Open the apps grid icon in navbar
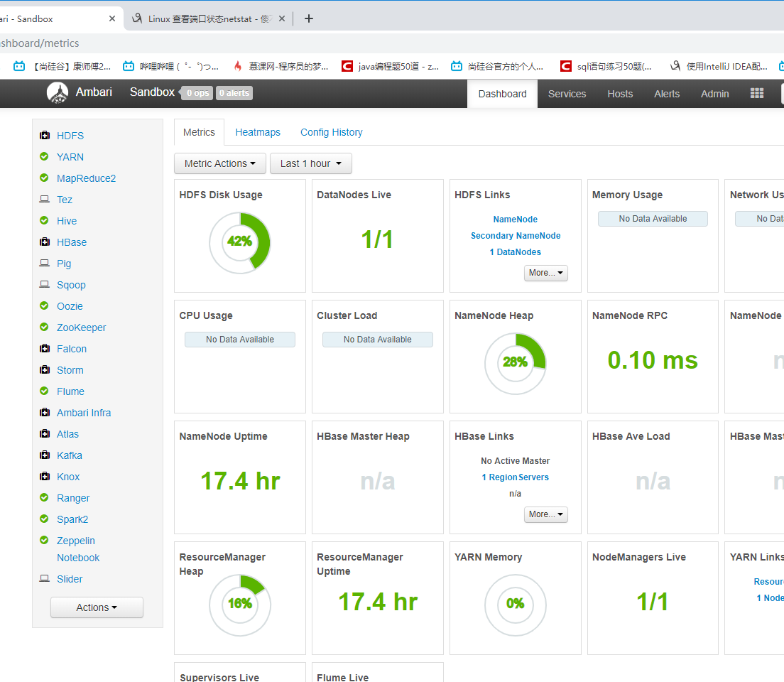Viewport: 784px width, 682px height. click(x=756, y=94)
